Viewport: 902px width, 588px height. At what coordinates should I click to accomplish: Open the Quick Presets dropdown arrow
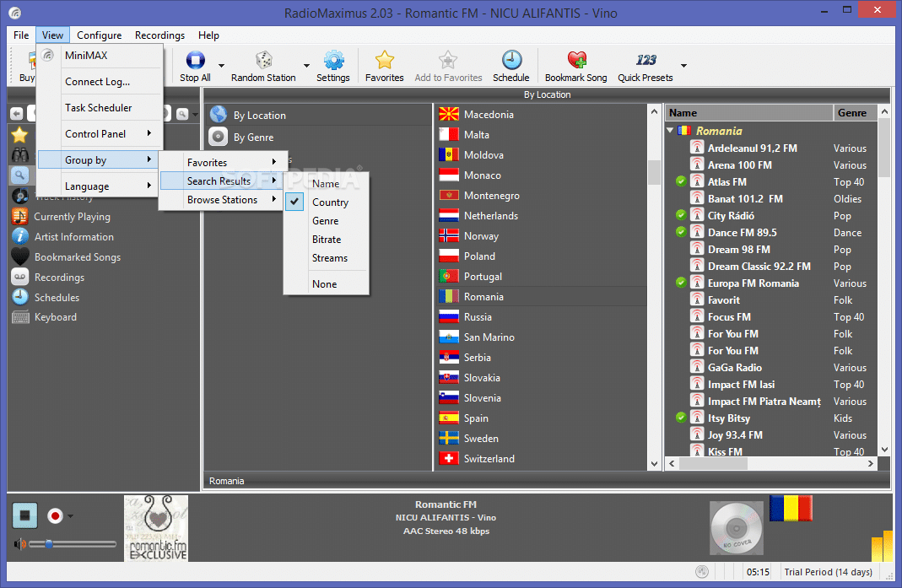point(683,66)
